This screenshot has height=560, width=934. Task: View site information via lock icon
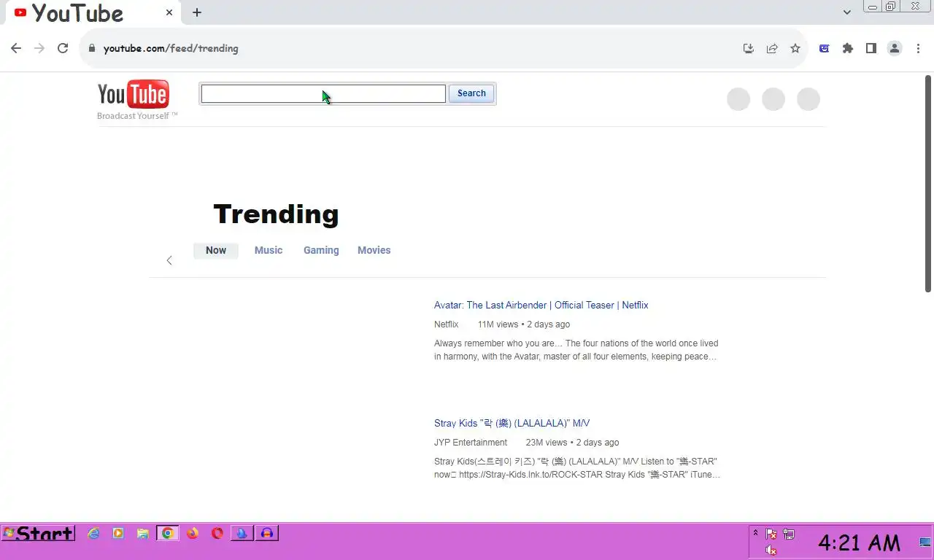91,48
